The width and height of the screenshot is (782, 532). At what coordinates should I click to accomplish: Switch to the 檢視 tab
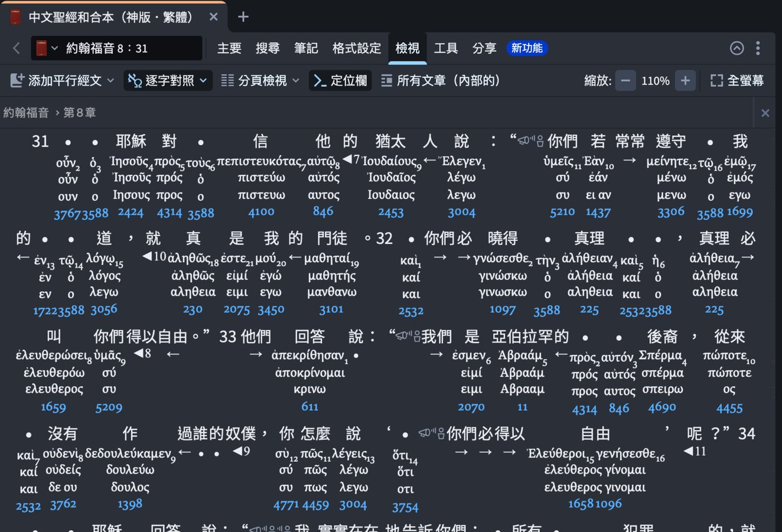click(407, 48)
